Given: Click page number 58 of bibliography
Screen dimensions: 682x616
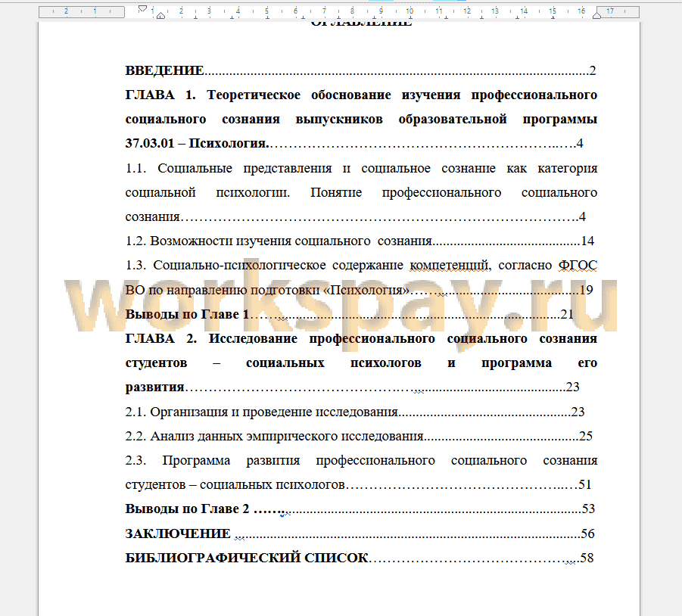Looking at the screenshot, I should click(x=587, y=558).
